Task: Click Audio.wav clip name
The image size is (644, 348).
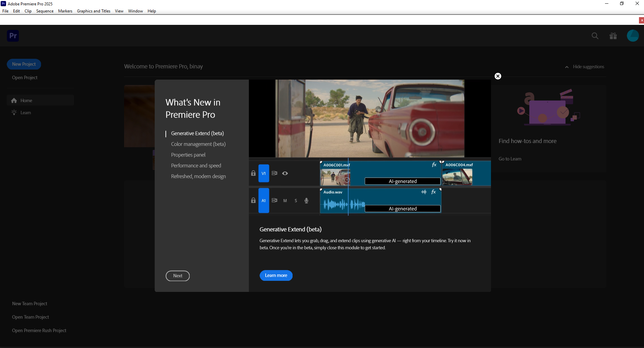Action: [333, 192]
